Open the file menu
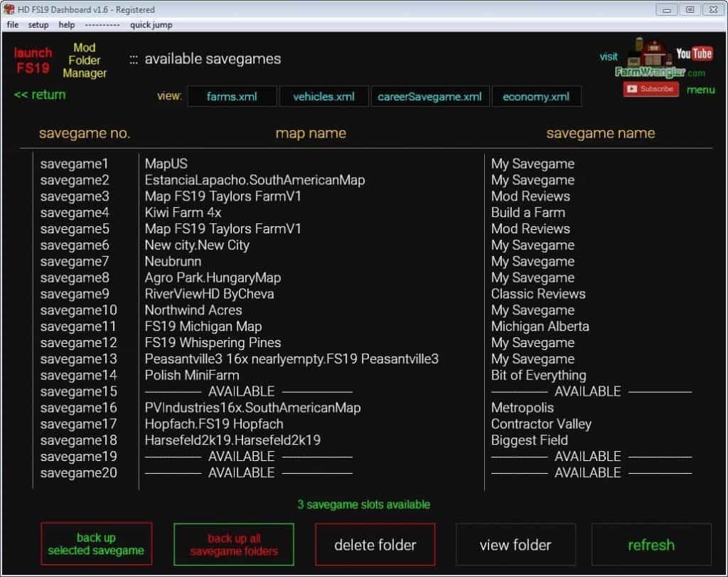This screenshot has width=728, height=577. point(12,24)
